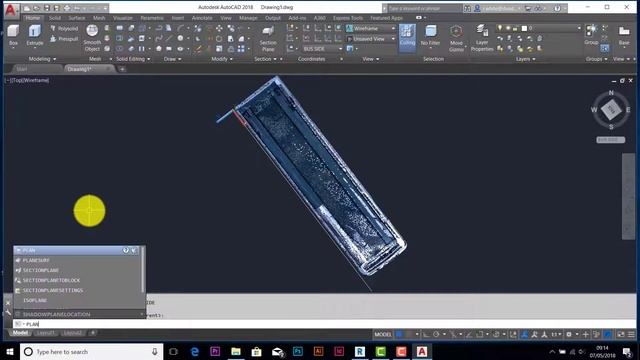This screenshot has height=360, width=640.
Task: Open Layer Properties manager
Action: [x=482, y=38]
